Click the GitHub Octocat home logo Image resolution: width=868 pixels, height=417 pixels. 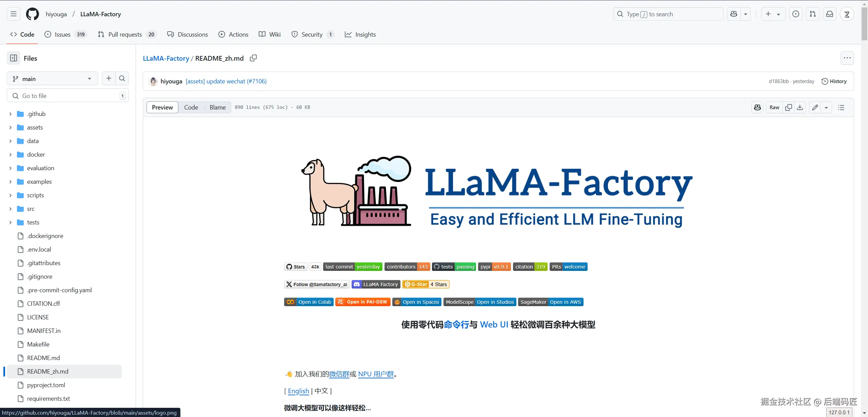[33, 14]
